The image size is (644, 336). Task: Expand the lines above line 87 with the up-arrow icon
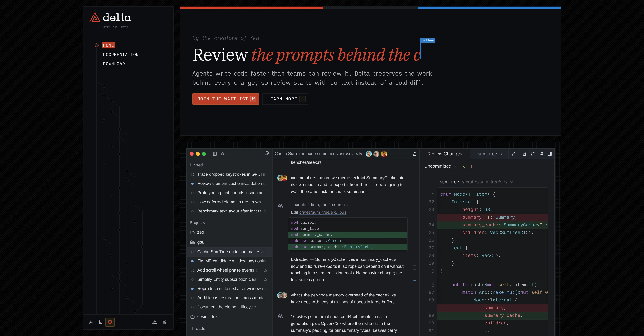coord(433,285)
